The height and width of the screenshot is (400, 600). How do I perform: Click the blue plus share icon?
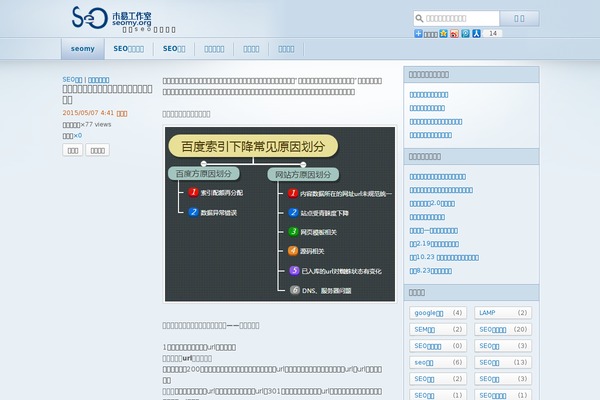tap(418, 34)
